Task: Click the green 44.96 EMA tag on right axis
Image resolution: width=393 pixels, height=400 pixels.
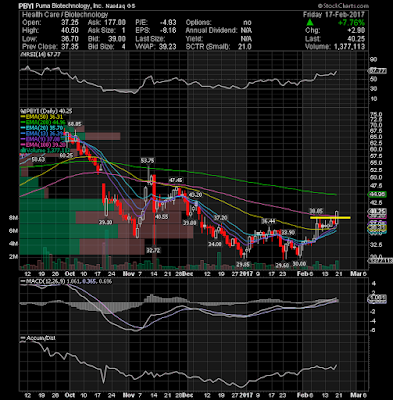Action: (x=377, y=194)
